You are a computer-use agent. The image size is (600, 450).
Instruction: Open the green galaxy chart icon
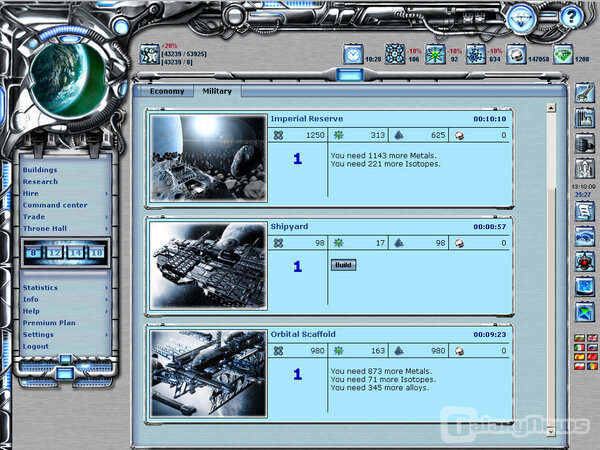(x=584, y=311)
